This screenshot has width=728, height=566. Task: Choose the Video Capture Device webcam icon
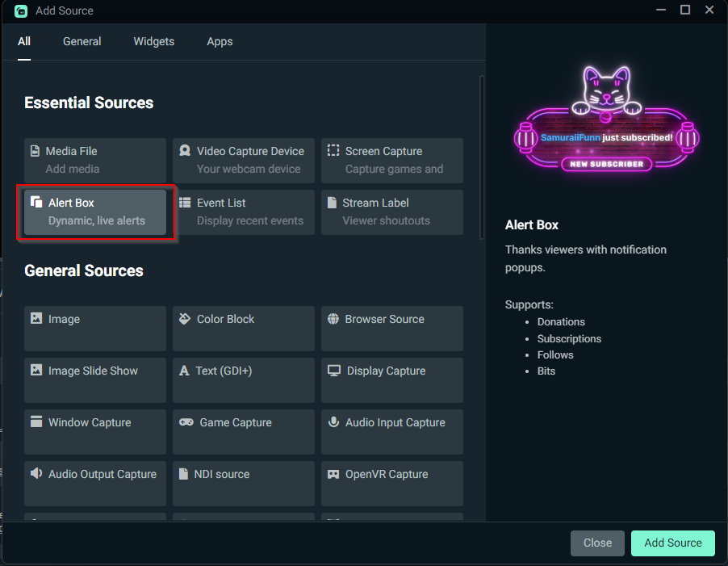coord(185,150)
